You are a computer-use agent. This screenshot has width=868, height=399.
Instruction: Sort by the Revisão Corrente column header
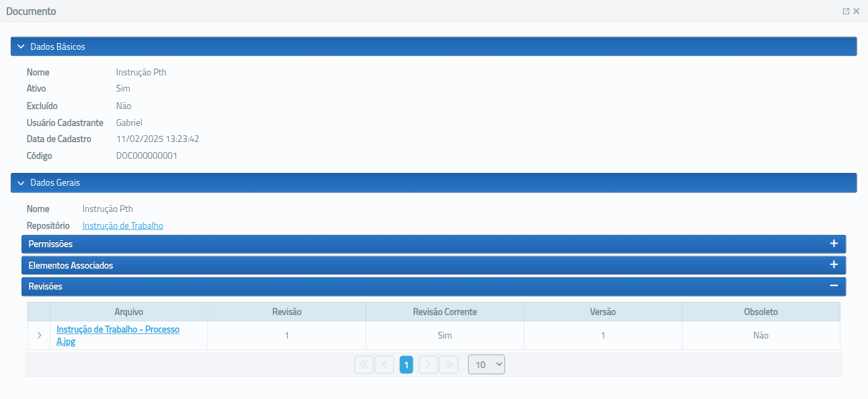pos(444,312)
